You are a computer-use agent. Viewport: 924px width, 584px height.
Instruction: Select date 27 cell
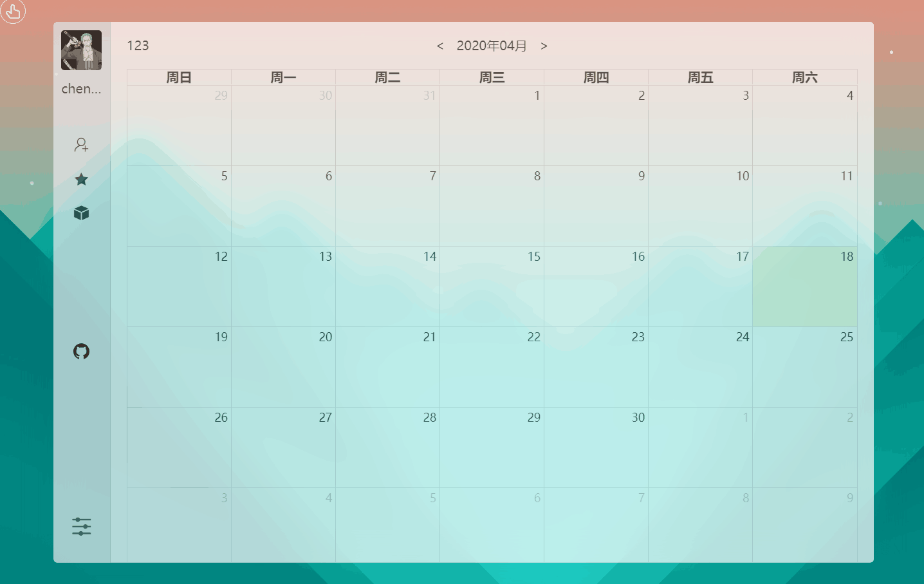point(283,447)
